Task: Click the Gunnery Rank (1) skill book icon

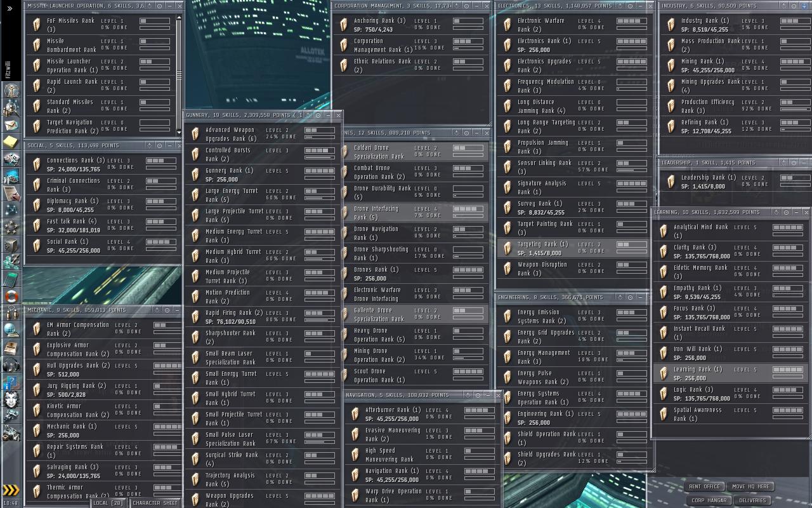Action: click(x=195, y=175)
